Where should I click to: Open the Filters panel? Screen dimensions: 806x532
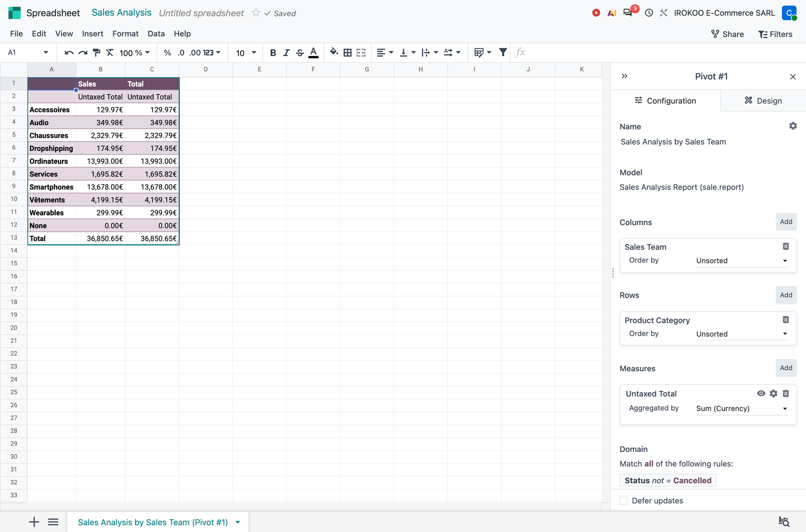tap(775, 34)
